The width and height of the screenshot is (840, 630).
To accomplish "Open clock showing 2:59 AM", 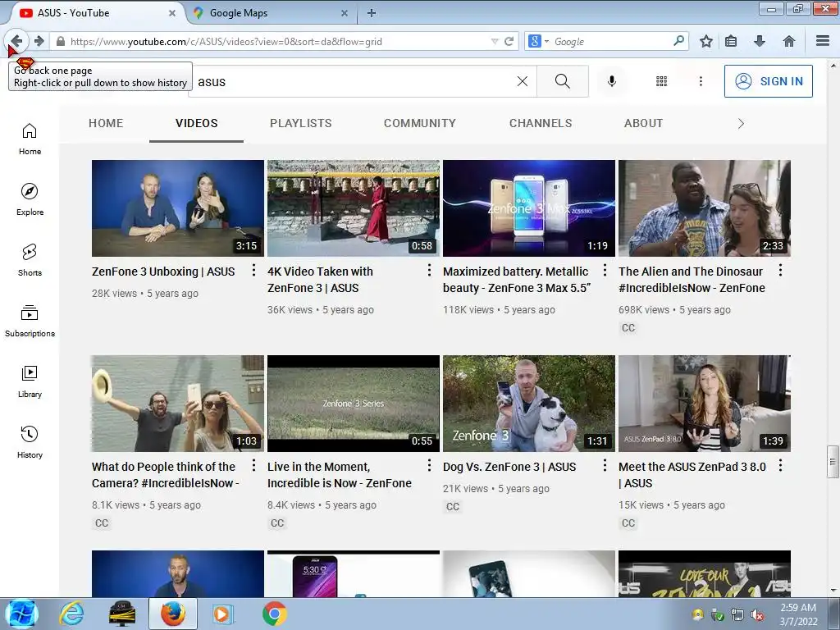I will coord(798,614).
